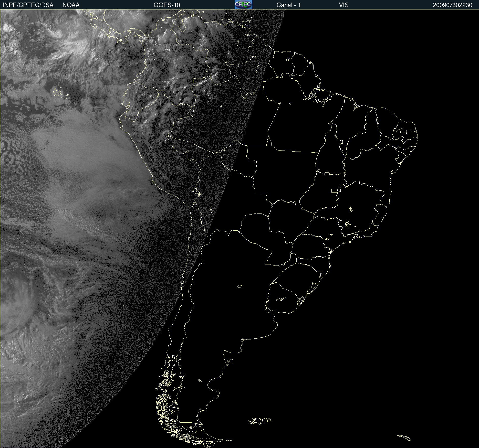Click the GOES-10 satellite label
Viewport: 479px width, 448px height.
coord(167,5)
